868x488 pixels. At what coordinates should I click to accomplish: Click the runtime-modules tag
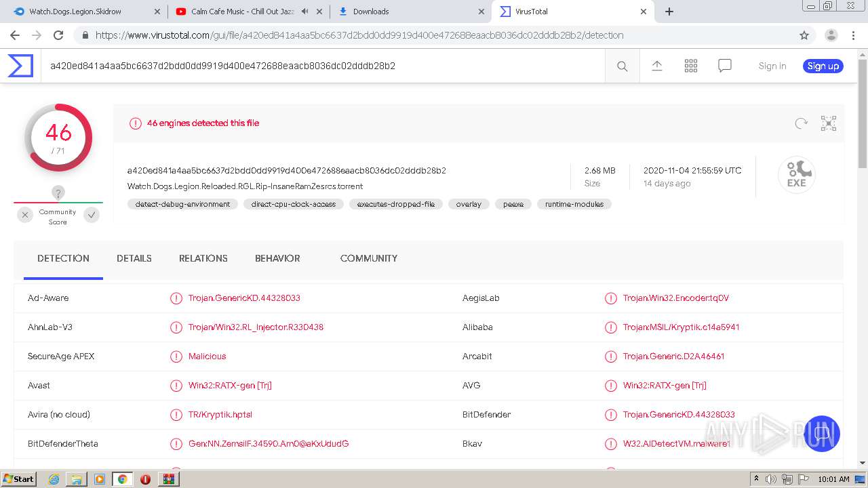point(574,204)
